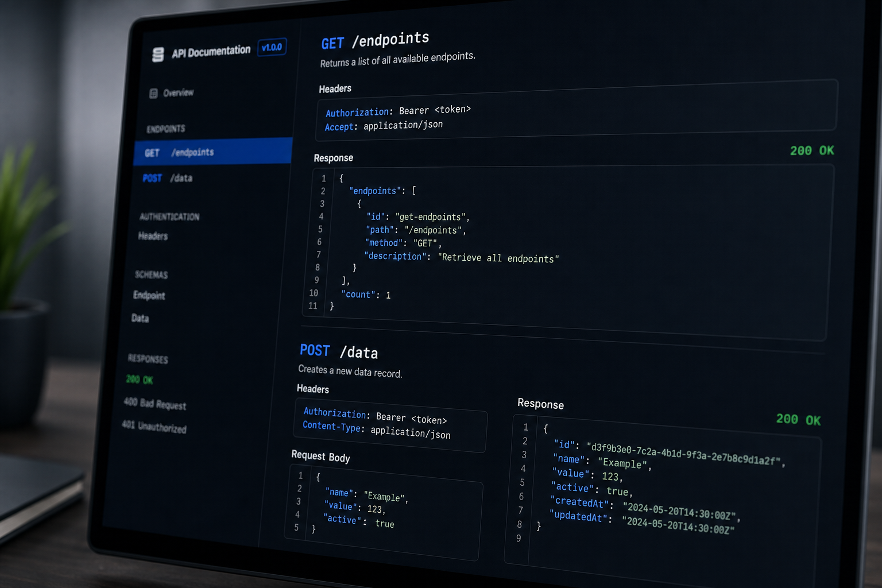Click the "description": "Retrieve all endpoints" line
The image size is (882, 588).
point(461,257)
